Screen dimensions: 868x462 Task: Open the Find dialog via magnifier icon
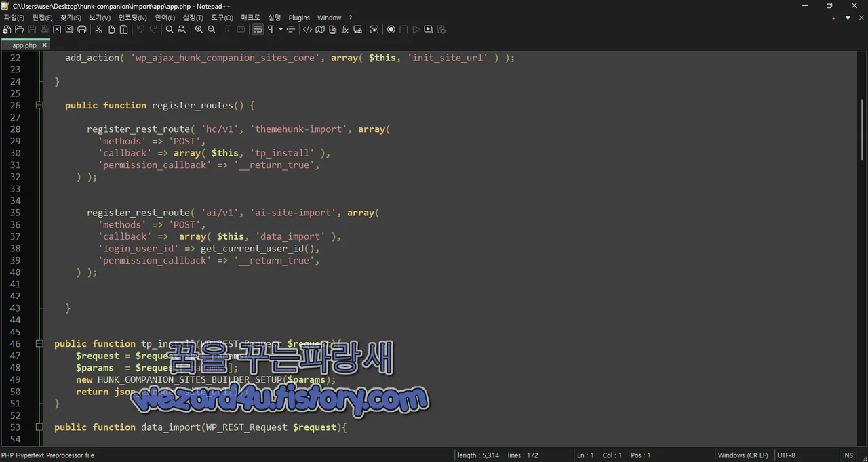pos(170,29)
